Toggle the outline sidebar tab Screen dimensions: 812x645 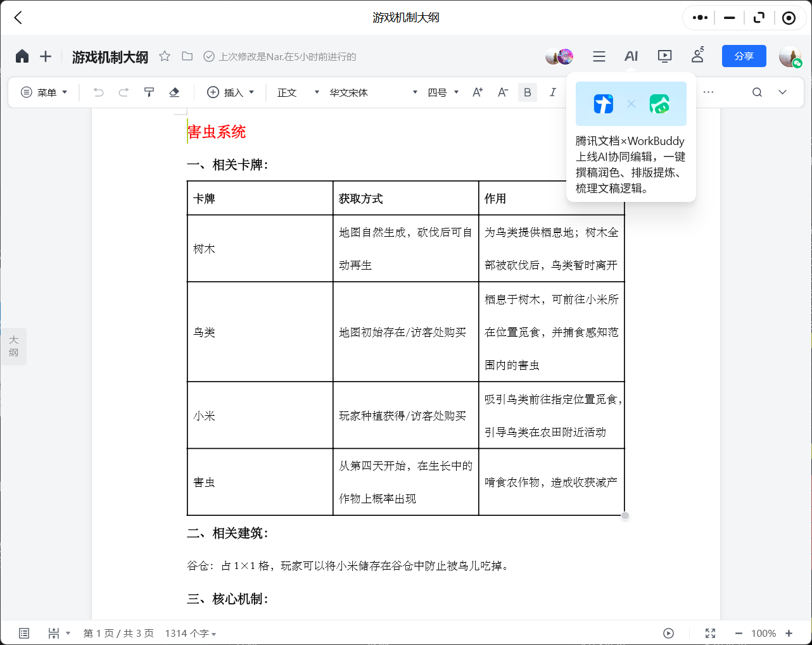coord(14,346)
